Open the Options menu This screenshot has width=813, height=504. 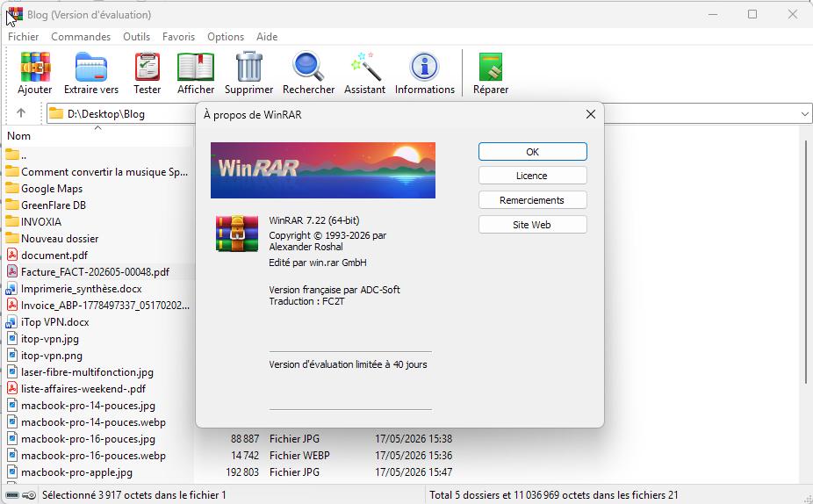(226, 37)
